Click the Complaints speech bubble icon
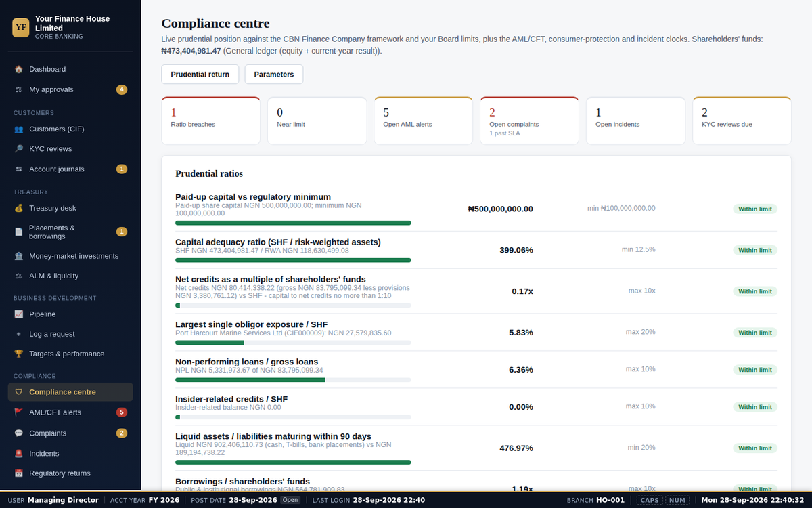This screenshot has width=812, height=508. point(19,433)
